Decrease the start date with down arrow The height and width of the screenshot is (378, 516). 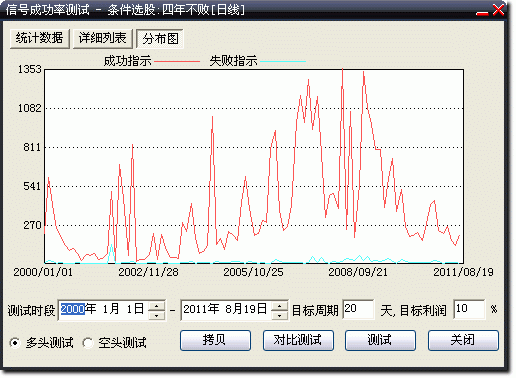click(157, 315)
